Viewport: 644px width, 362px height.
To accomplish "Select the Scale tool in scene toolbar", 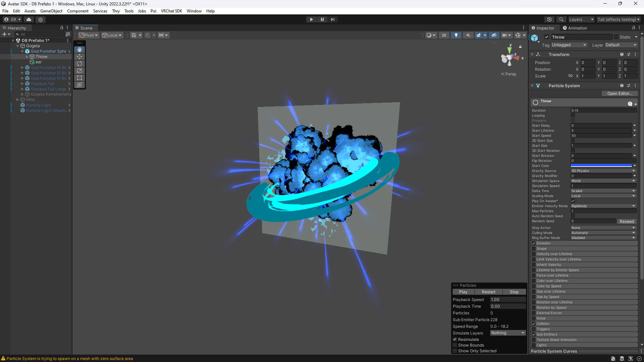I will coord(79,71).
